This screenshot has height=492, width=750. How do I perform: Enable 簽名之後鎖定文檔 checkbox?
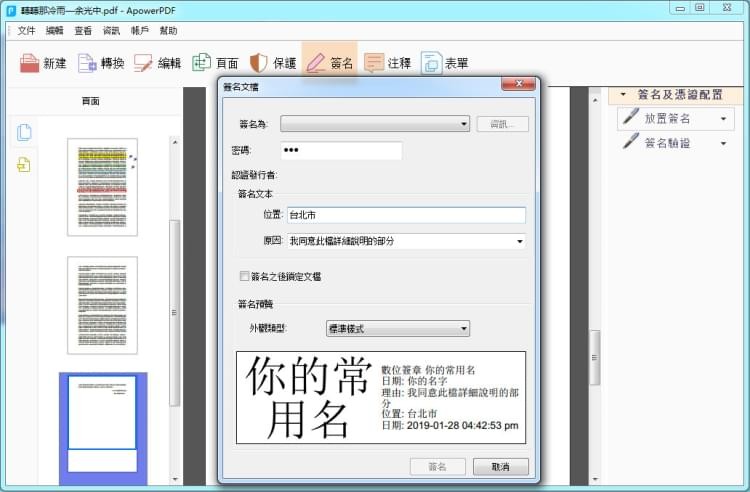coord(244,276)
